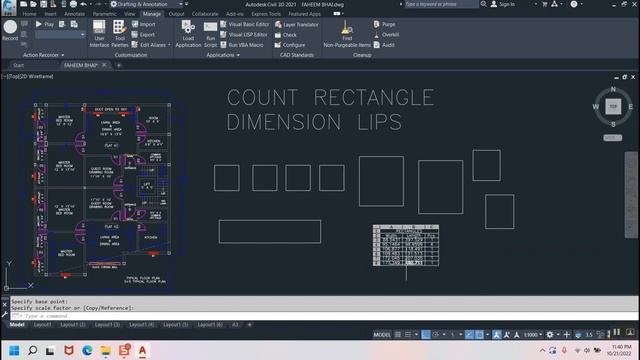Image resolution: width=640 pixels, height=360 pixels.
Task: Open workspace switching gear in status bar
Action: [550, 335]
